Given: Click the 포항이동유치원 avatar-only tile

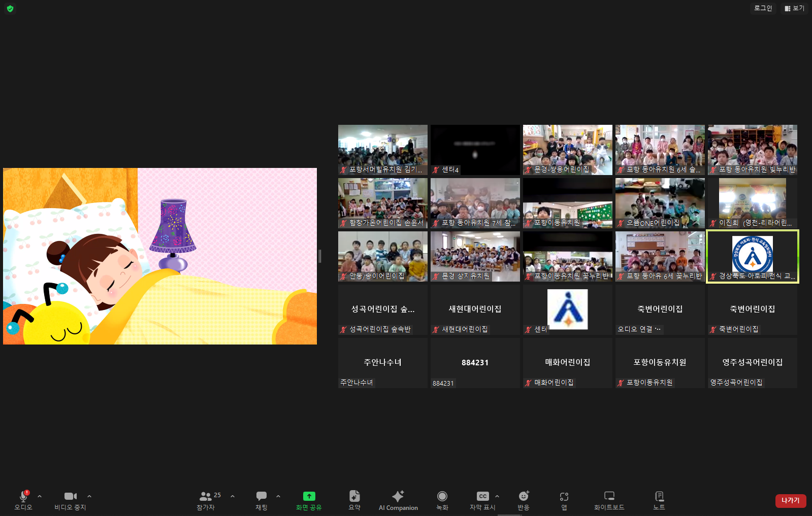Looking at the screenshot, I should click(x=660, y=363).
